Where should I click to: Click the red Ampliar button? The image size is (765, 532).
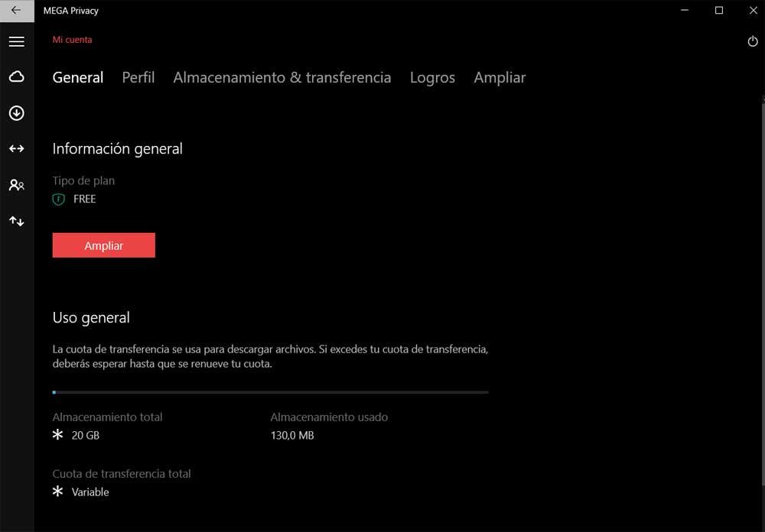coord(104,245)
